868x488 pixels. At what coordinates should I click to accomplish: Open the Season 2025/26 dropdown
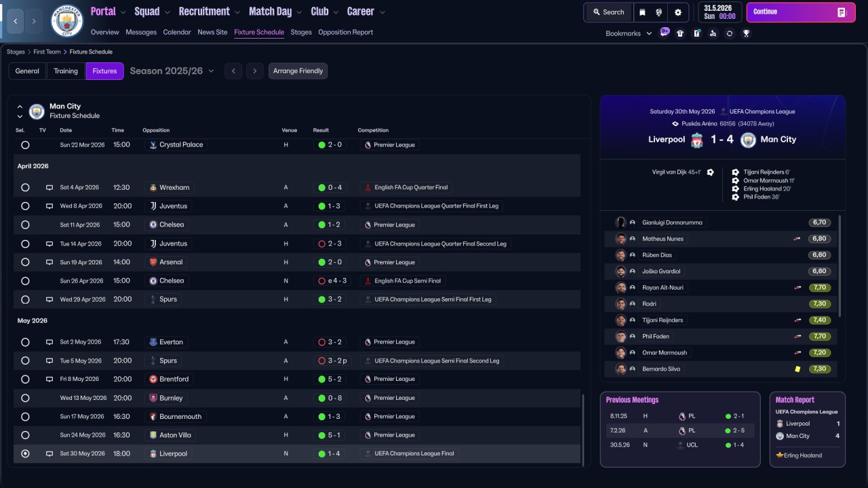[x=172, y=71]
